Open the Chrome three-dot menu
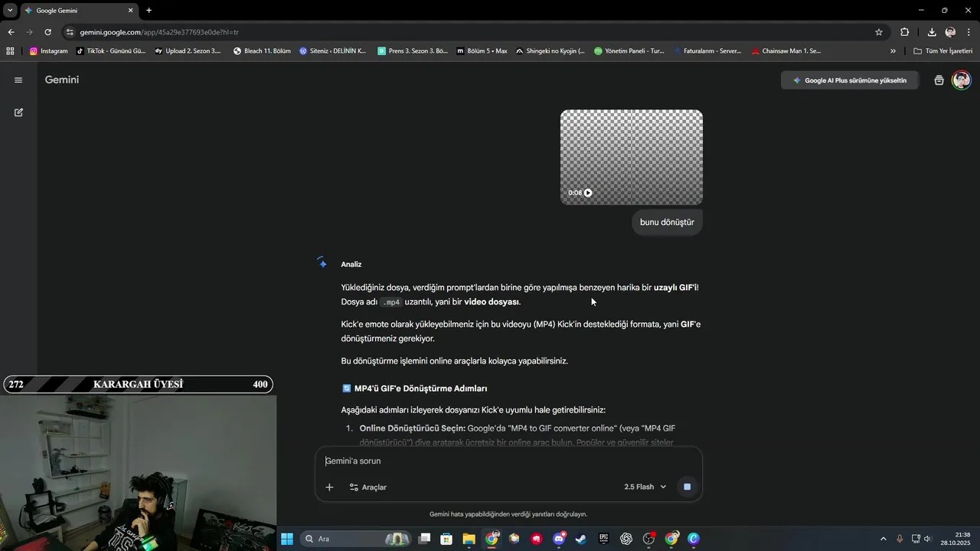Image resolution: width=980 pixels, height=551 pixels. (969, 32)
